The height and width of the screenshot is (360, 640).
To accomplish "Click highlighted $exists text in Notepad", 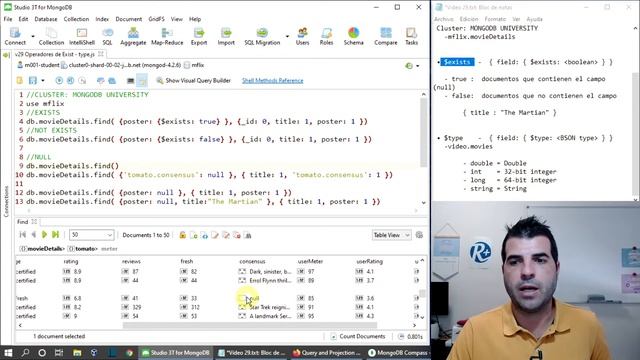I will click(457, 62).
